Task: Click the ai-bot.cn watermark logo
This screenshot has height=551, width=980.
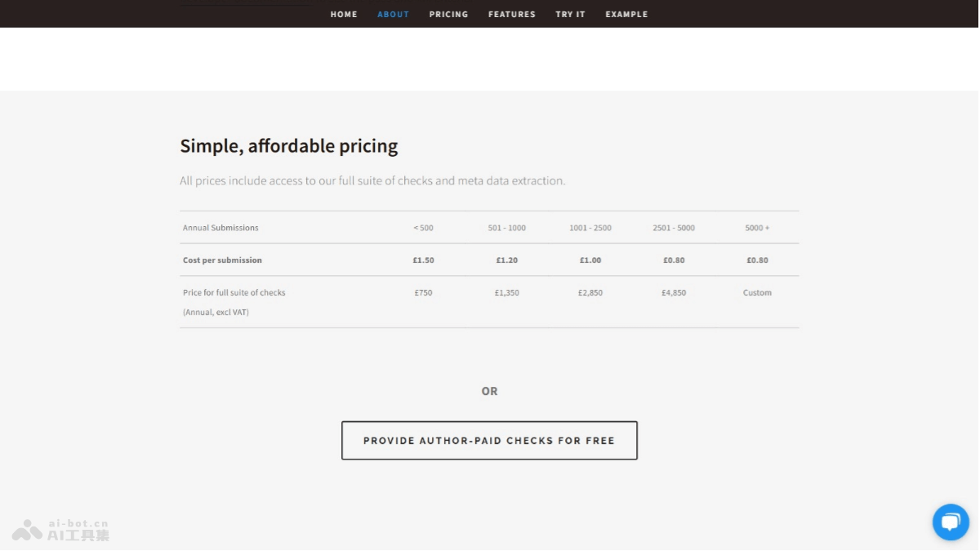Action: pos(61,530)
